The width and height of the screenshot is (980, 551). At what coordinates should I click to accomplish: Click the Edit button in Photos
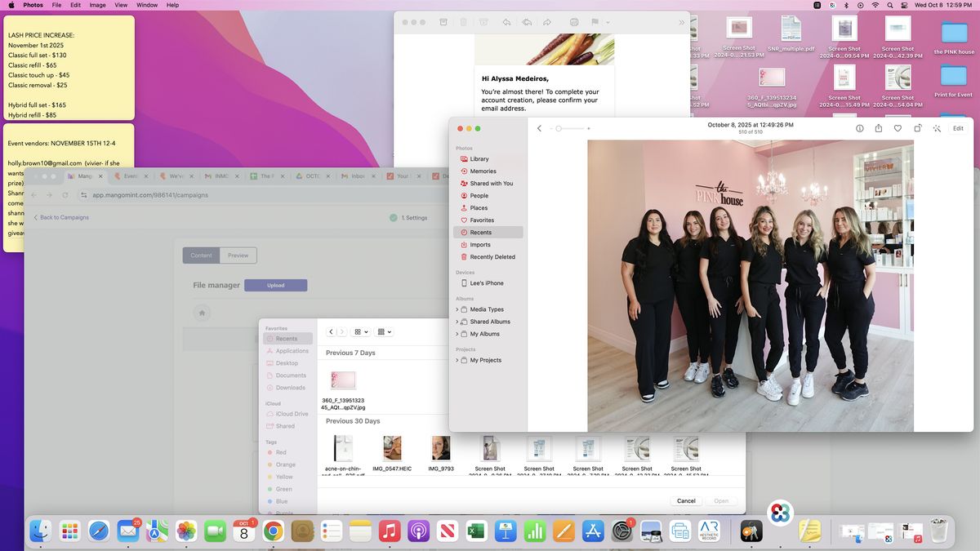coord(958,128)
